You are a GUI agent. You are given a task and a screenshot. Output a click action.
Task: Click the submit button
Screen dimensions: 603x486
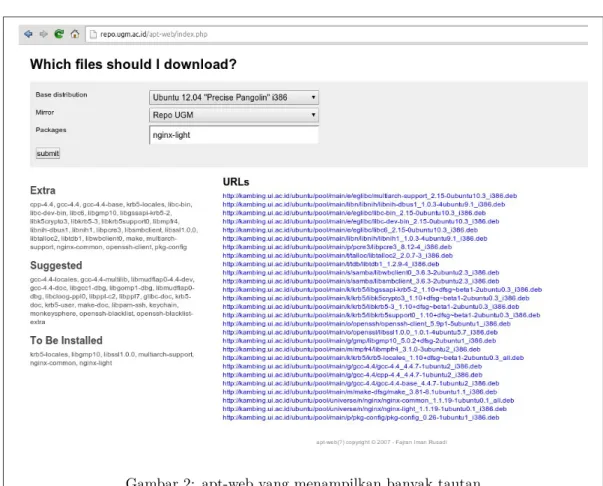coord(48,153)
